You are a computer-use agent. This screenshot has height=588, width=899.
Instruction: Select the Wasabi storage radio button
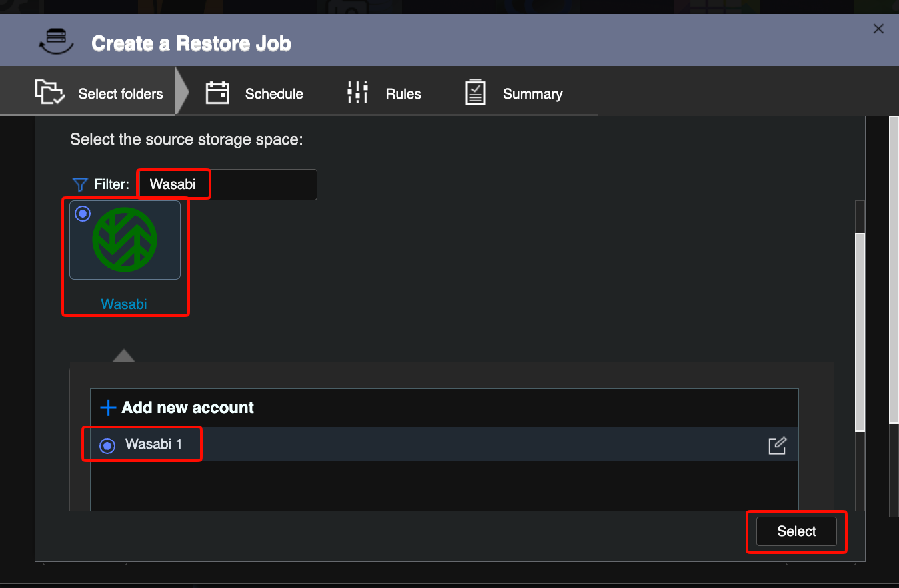point(83,214)
